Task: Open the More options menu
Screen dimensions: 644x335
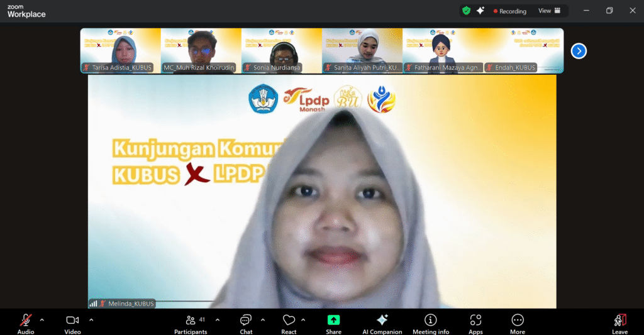Action: click(x=518, y=322)
